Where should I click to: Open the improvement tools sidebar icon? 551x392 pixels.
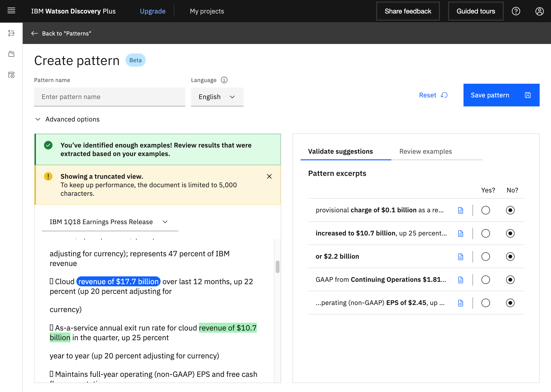pos(11,33)
